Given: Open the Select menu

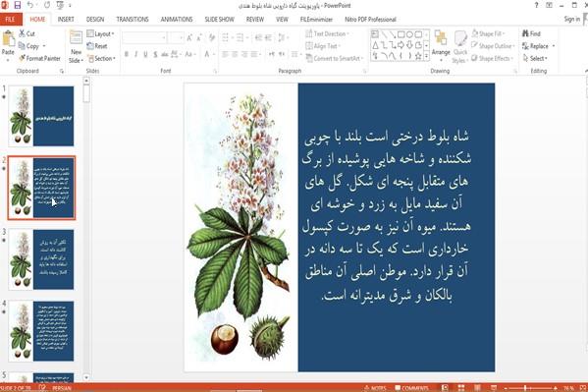Looking at the screenshot, I should click(x=535, y=58).
